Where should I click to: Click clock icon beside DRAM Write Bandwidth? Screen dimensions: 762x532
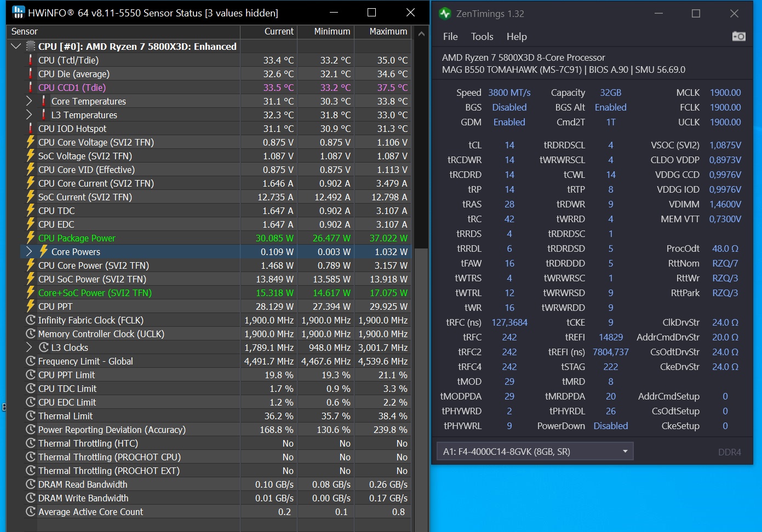click(31, 498)
